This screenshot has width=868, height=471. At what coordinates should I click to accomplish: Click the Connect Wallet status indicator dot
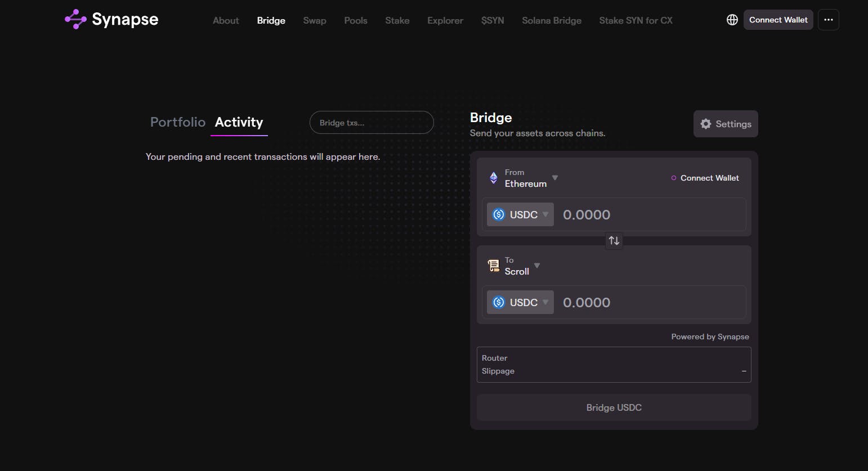pyautogui.click(x=673, y=178)
